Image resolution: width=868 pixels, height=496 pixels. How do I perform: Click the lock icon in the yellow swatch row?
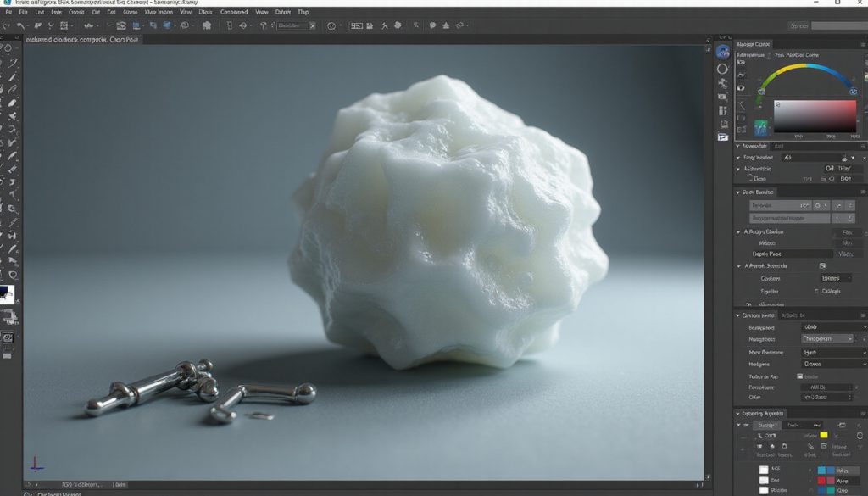(x=860, y=436)
